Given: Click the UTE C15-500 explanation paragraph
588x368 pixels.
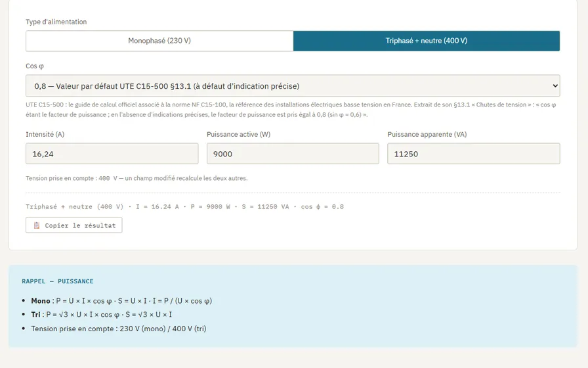Looking at the screenshot, I should pyautogui.click(x=291, y=110).
